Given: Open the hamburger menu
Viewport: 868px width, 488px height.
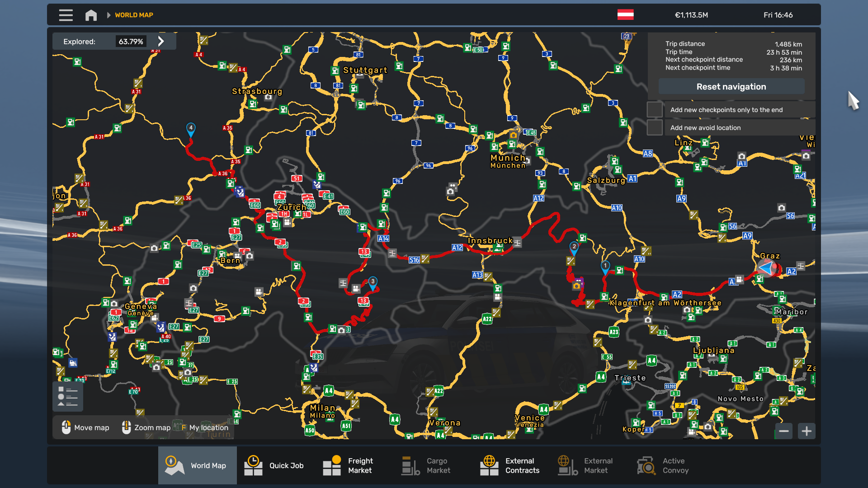Looking at the screenshot, I should pyautogui.click(x=65, y=15).
